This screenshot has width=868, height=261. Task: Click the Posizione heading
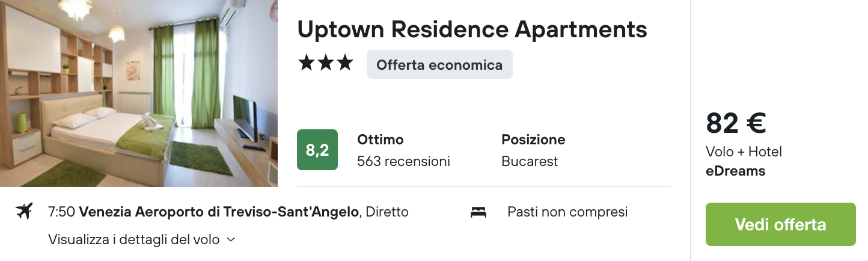point(533,140)
